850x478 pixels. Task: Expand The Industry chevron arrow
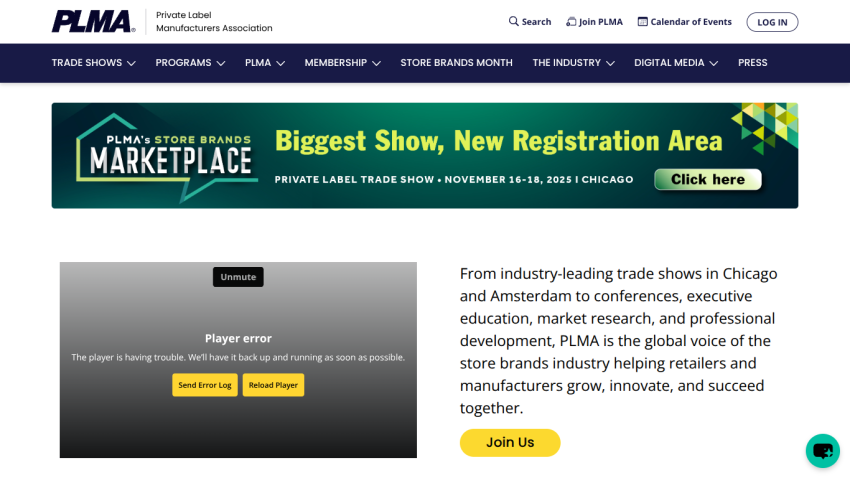[x=610, y=63]
